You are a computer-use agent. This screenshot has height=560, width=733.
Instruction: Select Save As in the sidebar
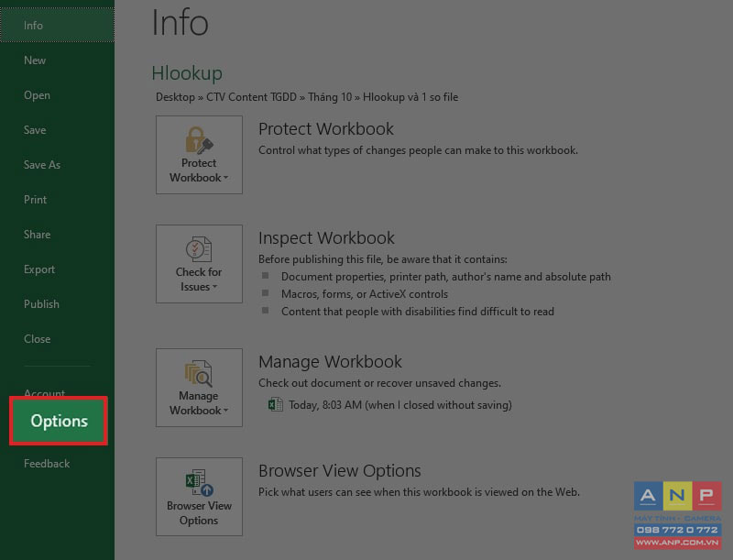(x=42, y=165)
